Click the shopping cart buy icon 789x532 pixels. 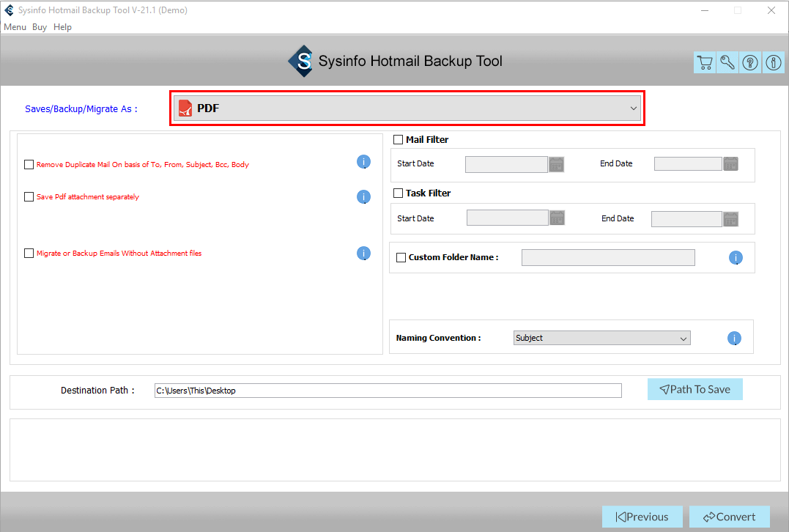pos(705,62)
